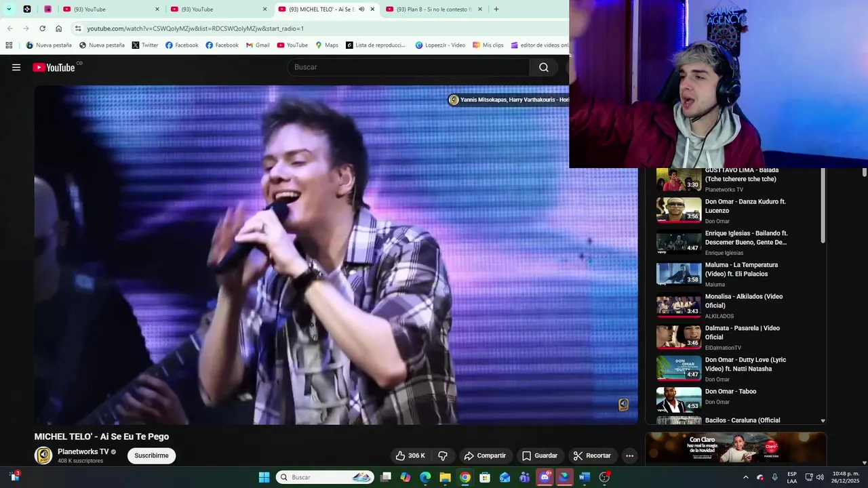The height and width of the screenshot is (488, 868).
Task: Open the Mis clips bookmark
Action: coord(488,45)
